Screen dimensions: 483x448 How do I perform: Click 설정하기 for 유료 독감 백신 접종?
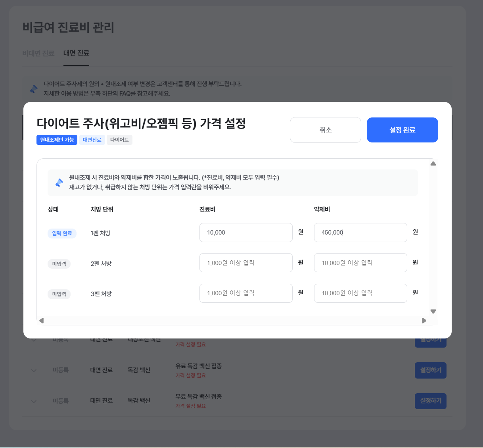pyautogui.click(x=431, y=370)
